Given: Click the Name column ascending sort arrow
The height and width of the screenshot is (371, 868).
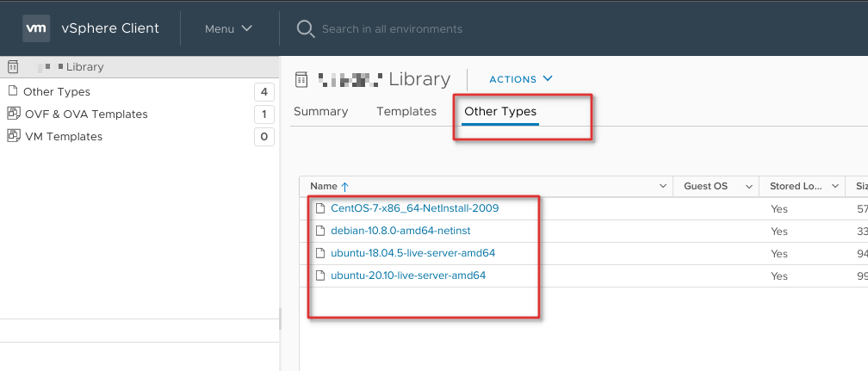Looking at the screenshot, I should coord(344,187).
